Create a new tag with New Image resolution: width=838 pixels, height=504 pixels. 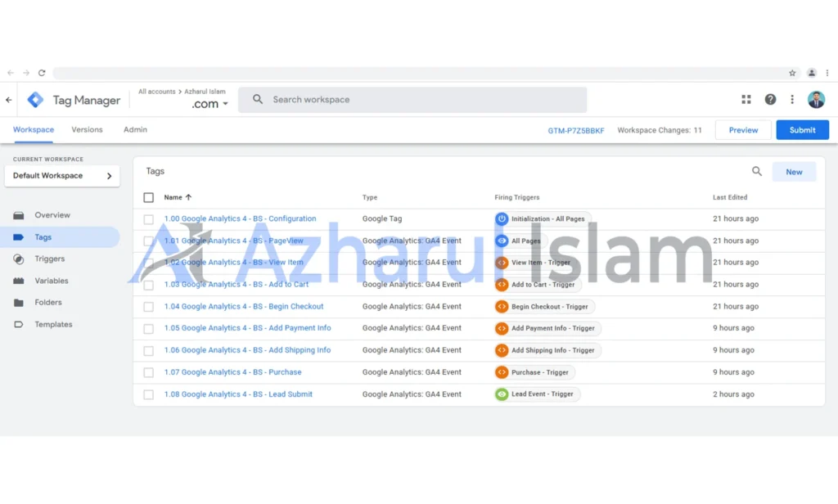[794, 172]
